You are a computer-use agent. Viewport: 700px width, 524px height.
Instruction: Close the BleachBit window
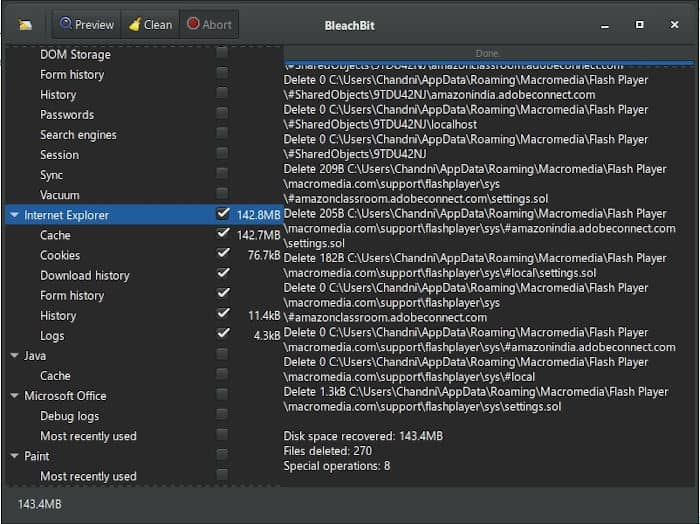675,25
